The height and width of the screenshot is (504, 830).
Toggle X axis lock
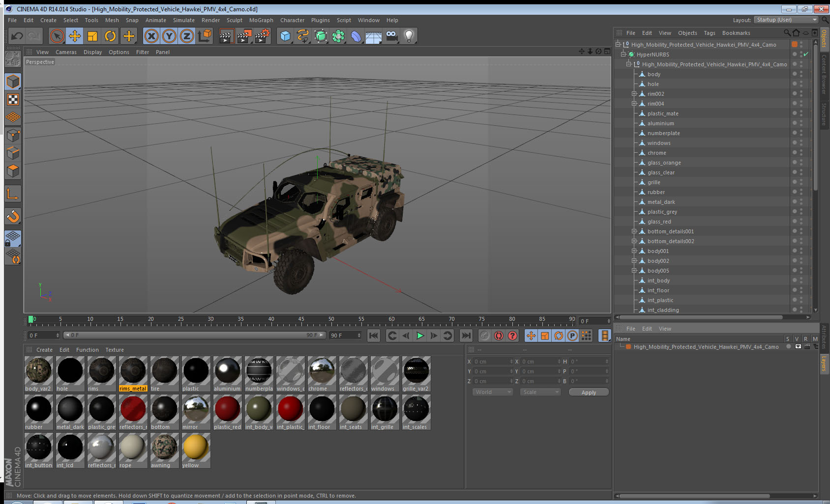click(x=151, y=36)
